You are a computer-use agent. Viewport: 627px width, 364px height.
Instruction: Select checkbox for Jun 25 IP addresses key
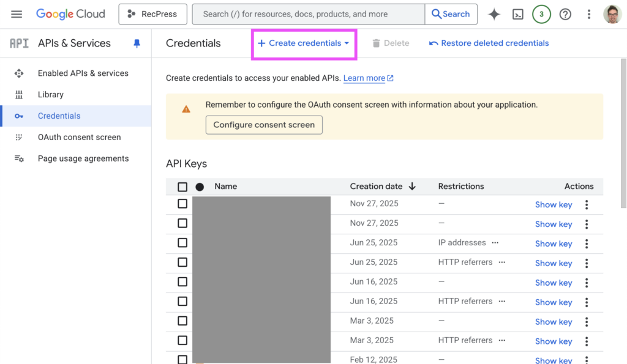coord(182,243)
